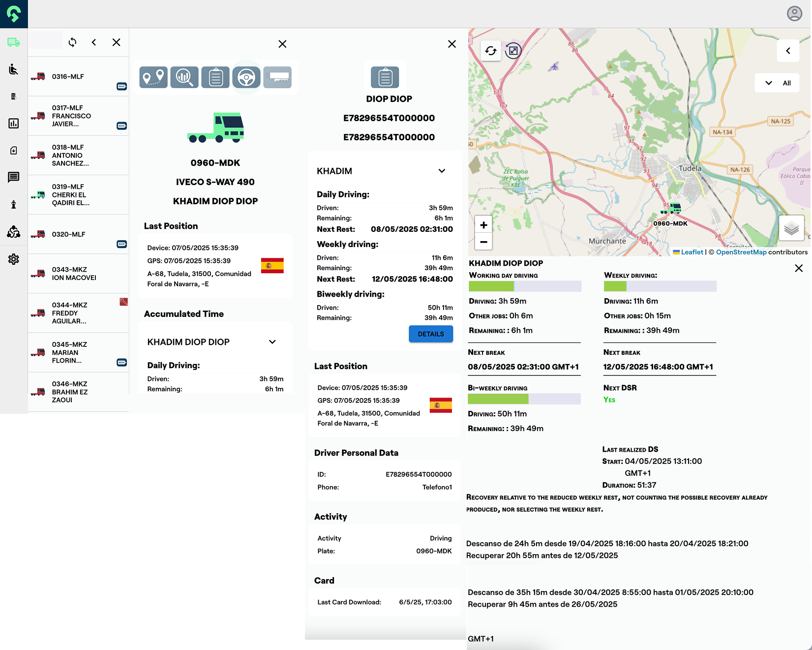Zoom in with the map plus button
812x650 pixels.
pos(484,225)
